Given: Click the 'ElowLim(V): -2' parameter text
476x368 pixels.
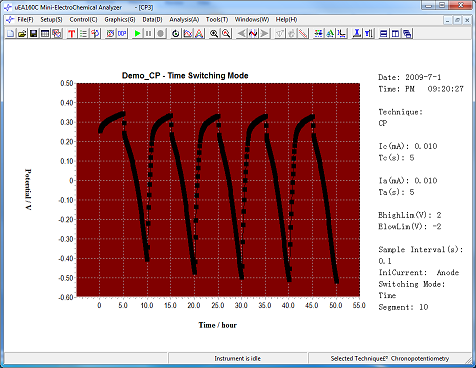Looking at the screenshot, I should (x=410, y=226).
